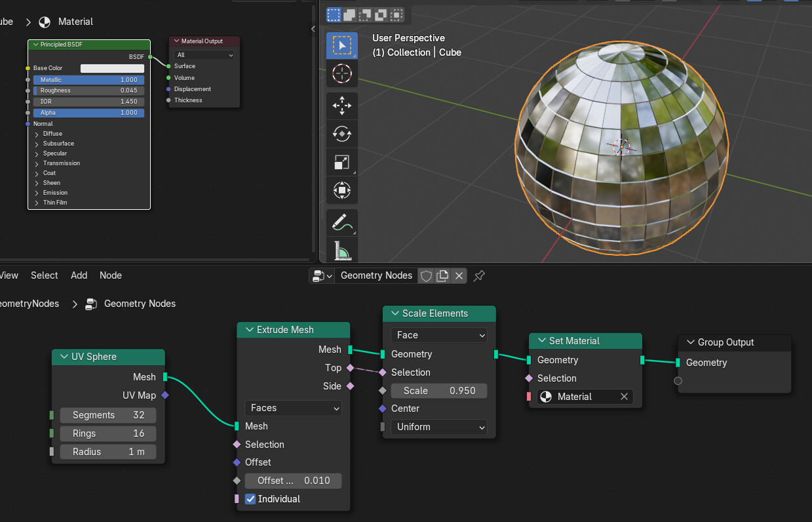The width and height of the screenshot is (812, 522).
Task: Click the IOR value field
Action: click(88, 102)
